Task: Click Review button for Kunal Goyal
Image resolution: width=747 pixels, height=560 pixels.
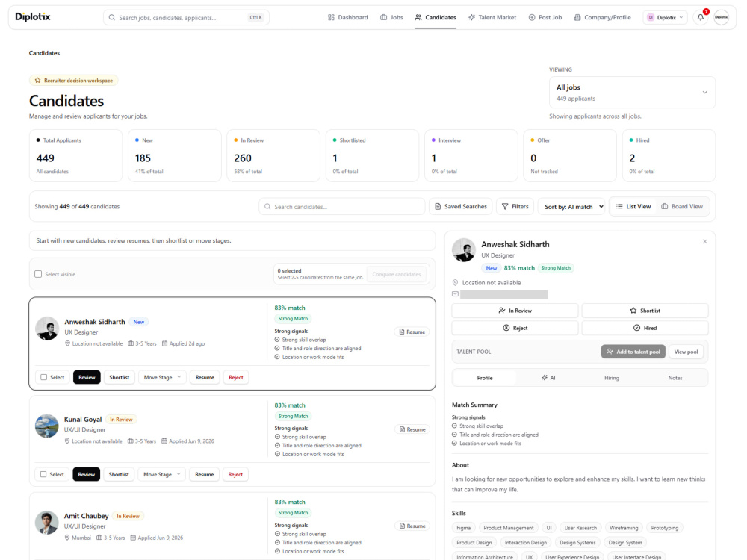Action: (x=86, y=474)
